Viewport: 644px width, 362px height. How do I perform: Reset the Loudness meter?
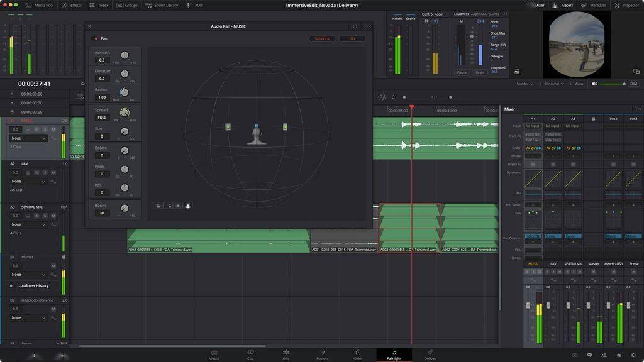click(x=480, y=72)
